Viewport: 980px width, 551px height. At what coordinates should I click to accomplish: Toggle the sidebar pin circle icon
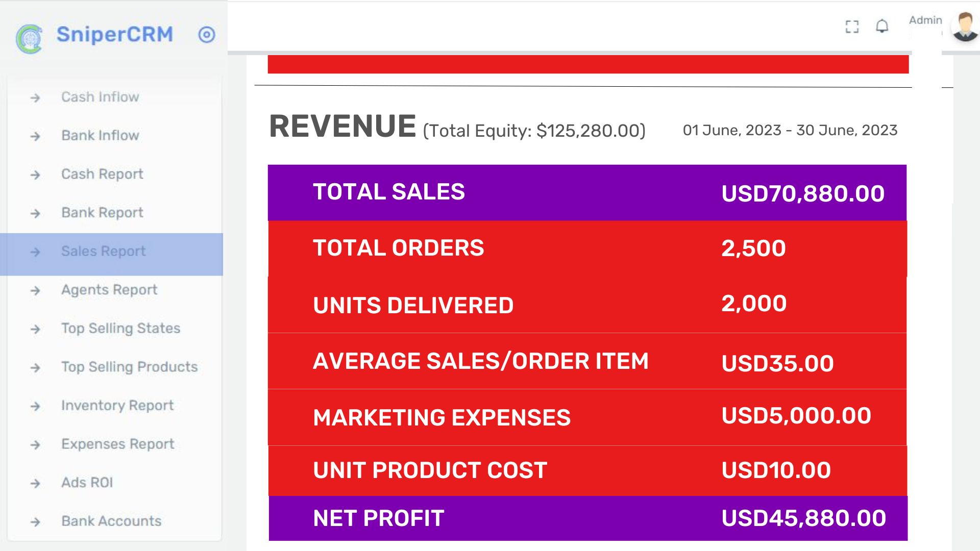(x=207, y=35)
